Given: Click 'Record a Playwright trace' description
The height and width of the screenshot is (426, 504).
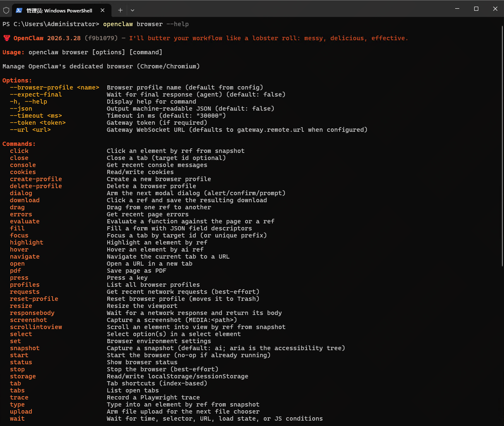Looking at the screenshot, I should (153, 397).
